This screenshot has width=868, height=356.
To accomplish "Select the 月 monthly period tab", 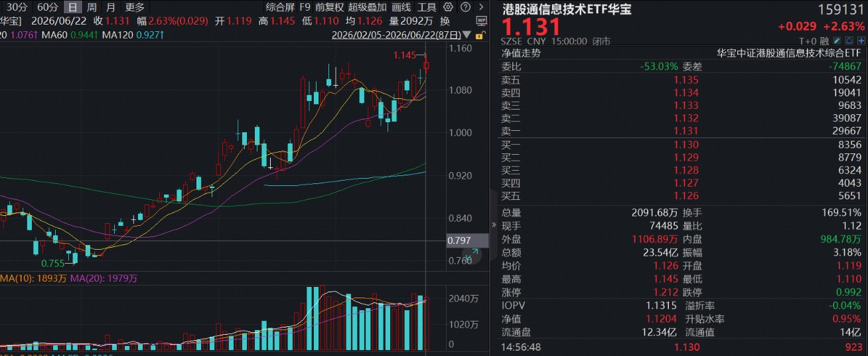I will coord(110,7).
